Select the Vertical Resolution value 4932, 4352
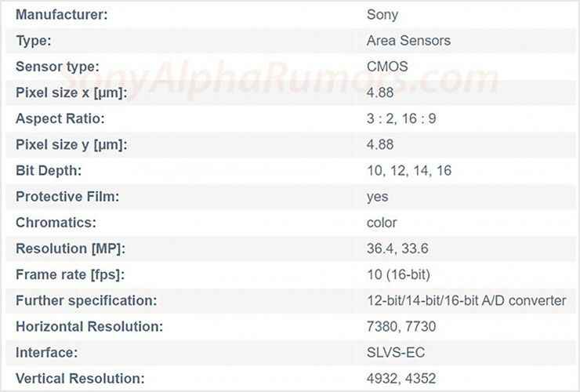Screen dimensions: 580x392 [401, 379]
